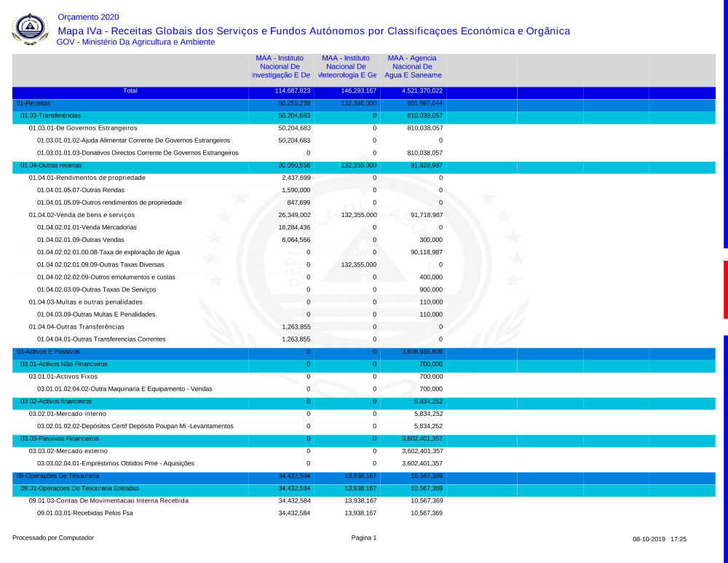The width and height of the screenshot is (728, 563).
Task: Click the 'Pagina 1' footer label
Action: pyautogui.click(x=364, y=538)
